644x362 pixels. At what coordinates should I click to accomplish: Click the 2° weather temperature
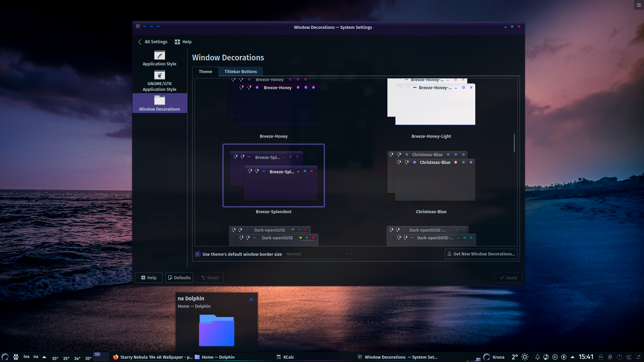tap(515, 357)
